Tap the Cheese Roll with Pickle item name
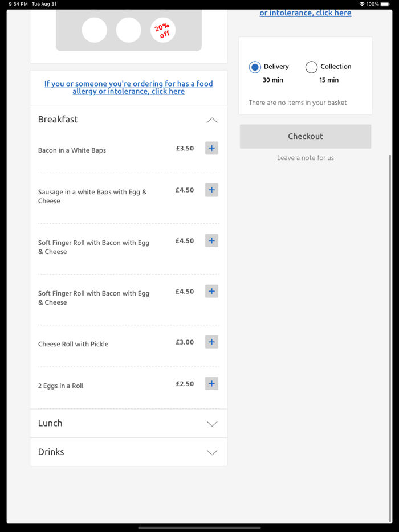This screenshot has height=532, width=399. (x=73, y=344)
